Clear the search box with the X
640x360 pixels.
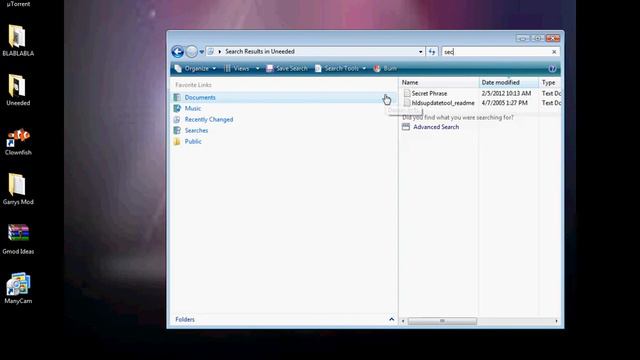[554, 52]
